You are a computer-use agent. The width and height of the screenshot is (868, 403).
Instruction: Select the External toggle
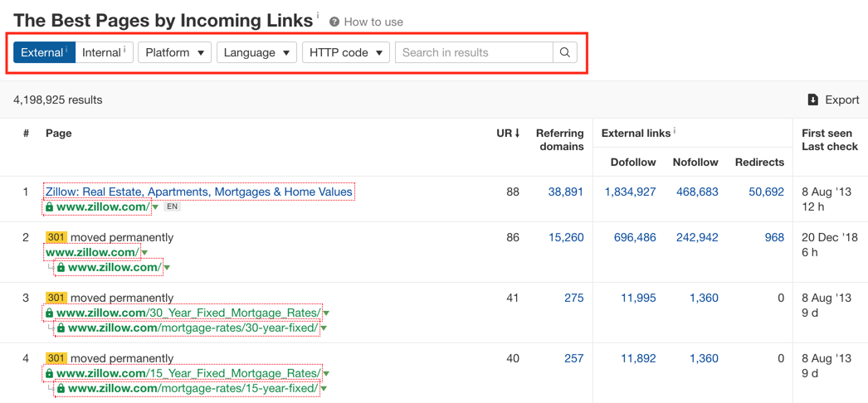(x=44, y=52)
